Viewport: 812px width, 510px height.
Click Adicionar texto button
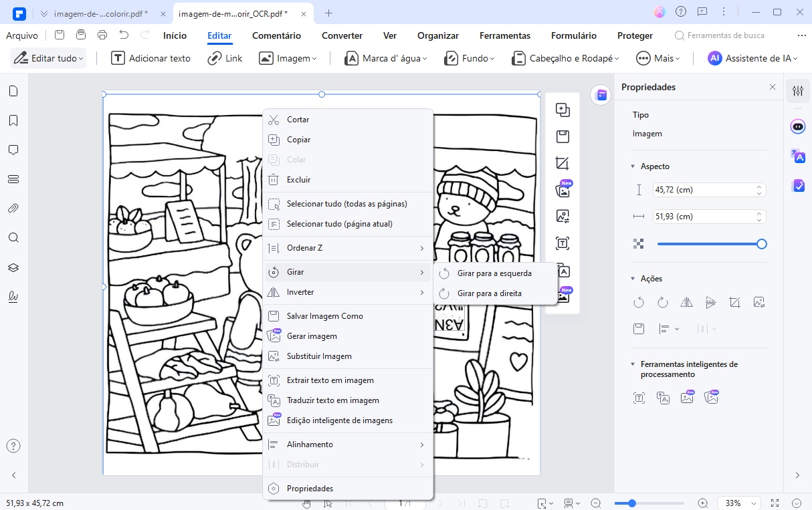[150, 58]
